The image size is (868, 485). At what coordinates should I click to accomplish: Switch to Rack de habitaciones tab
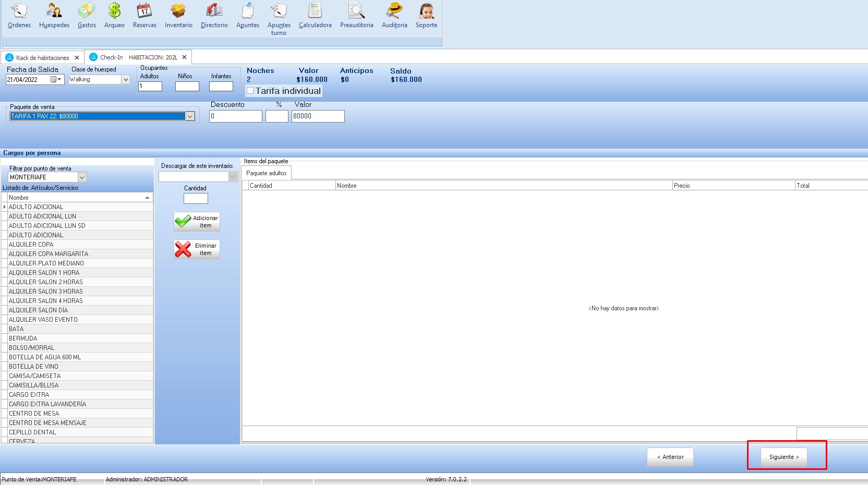[42, 58]
